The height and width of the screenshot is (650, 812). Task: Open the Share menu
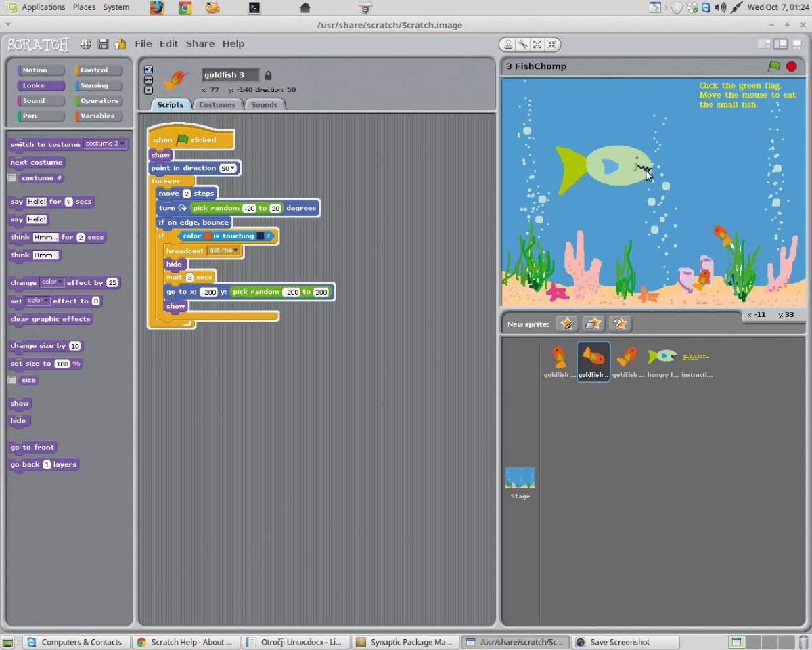[200, 44]
